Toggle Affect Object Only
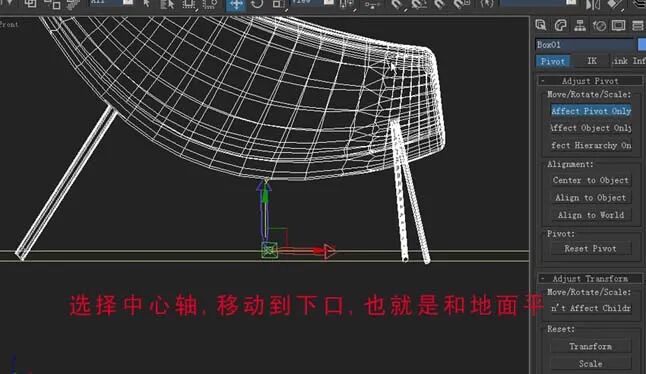Screen dimensions: 646x374 pyautogui.click(x=591, y=128)
